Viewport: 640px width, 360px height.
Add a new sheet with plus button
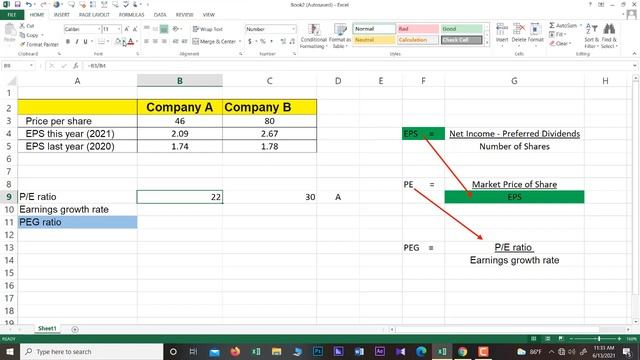point(75,329)
